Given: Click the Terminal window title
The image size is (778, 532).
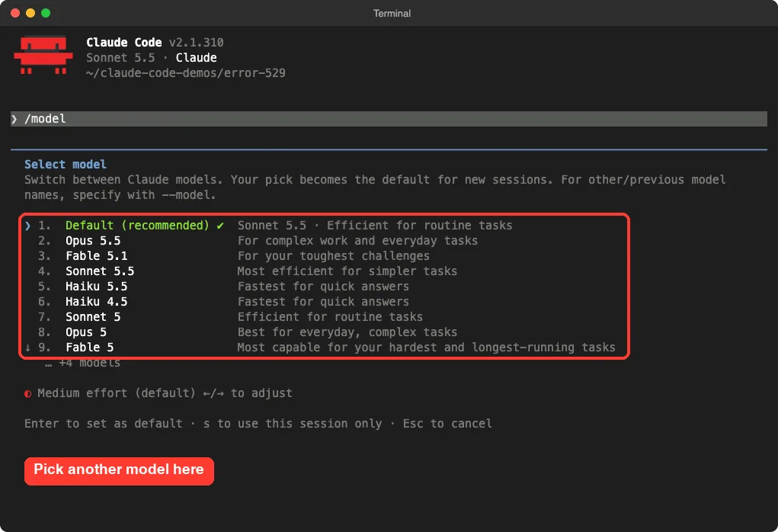Looking at the screenshot, I should 392,14.
